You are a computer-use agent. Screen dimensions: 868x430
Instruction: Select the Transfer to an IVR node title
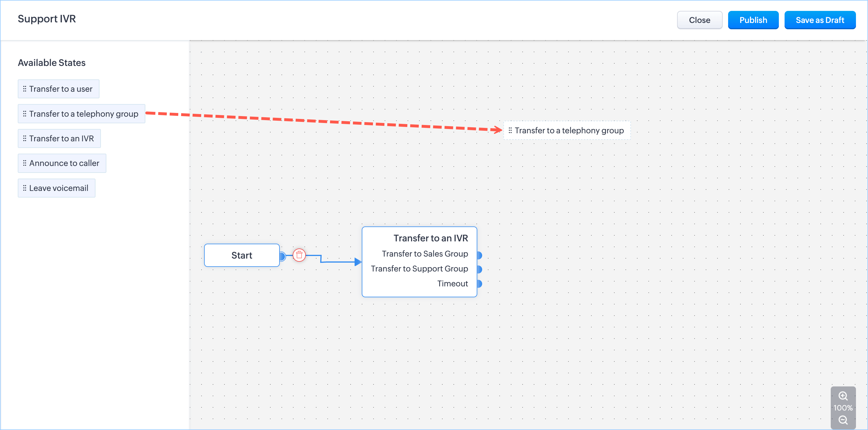click(x=430, y=238)
